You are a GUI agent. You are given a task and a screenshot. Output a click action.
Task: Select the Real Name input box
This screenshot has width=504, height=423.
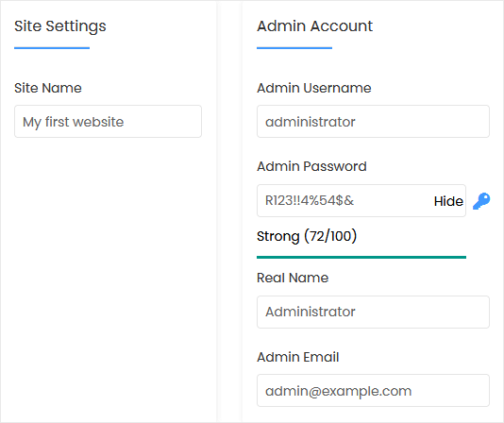[373, 312]
